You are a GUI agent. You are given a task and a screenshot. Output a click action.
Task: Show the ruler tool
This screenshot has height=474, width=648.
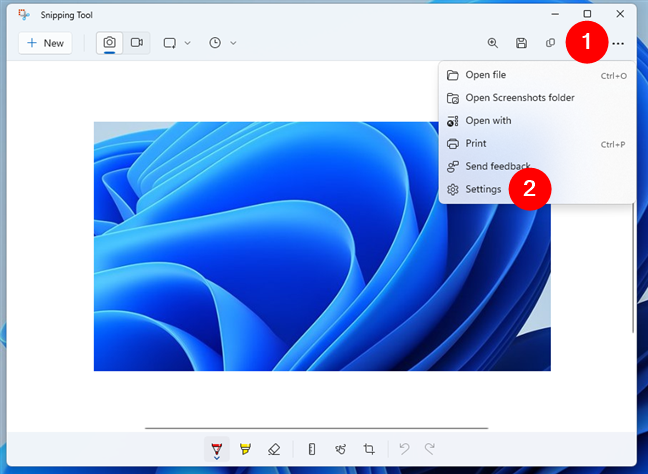click(312, 449)
